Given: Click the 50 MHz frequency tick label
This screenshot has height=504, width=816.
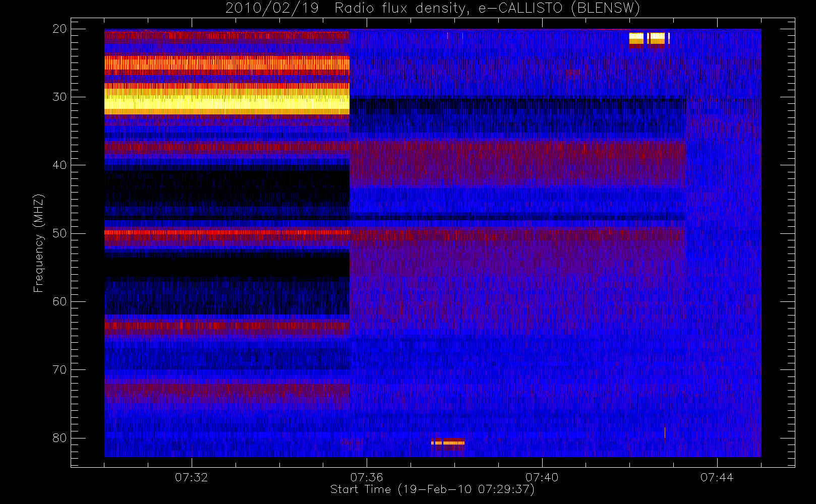Looking at the screenshot, I should (60, 233).
